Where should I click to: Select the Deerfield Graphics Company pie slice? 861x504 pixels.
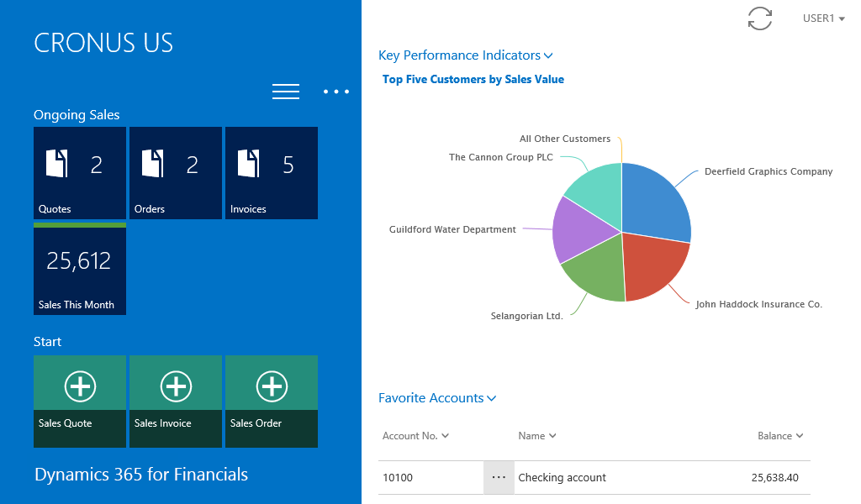tap(656, 203)
